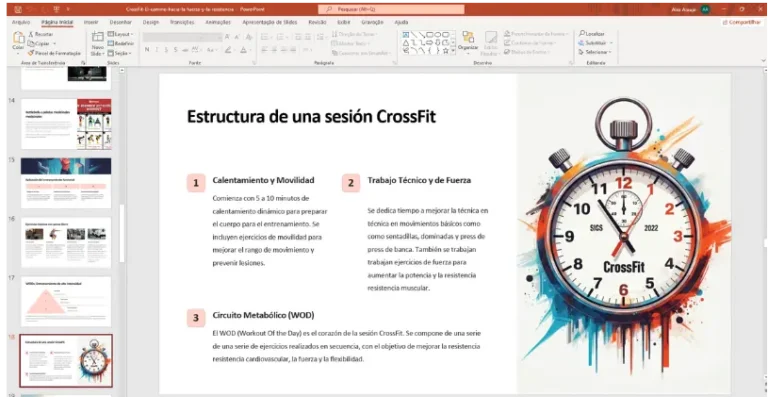Viewport: 768px width, 397px height.
Task: Click the Colar paste icon
Action: click(x=19, y=38)
